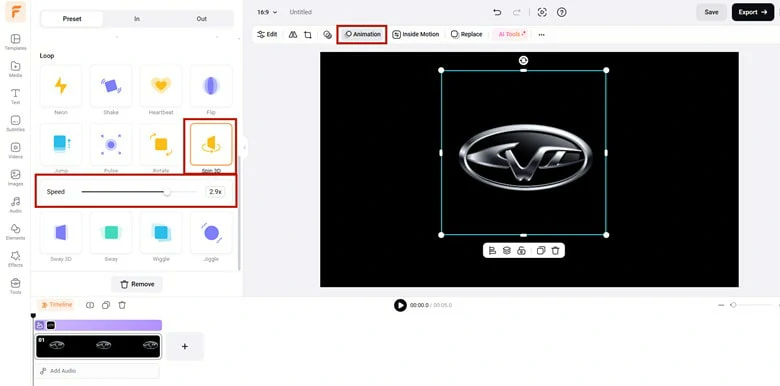Open the Videos sidebar panel
Image resolution: width=780 pixels, height=386 pixels.
click(x=15, y=151)
